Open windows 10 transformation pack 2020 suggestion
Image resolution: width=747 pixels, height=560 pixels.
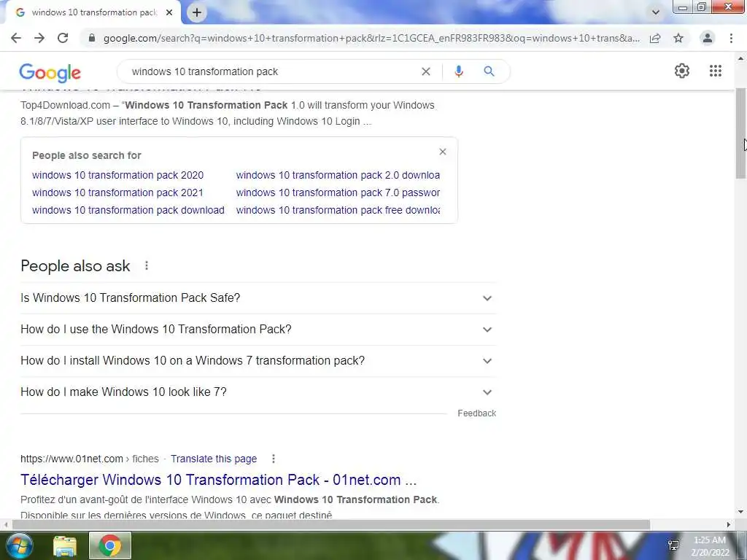pyautogui.click(x=117, y=175)
